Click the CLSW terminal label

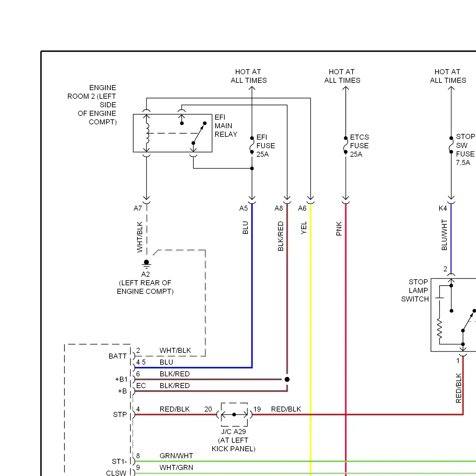(116, 473)
